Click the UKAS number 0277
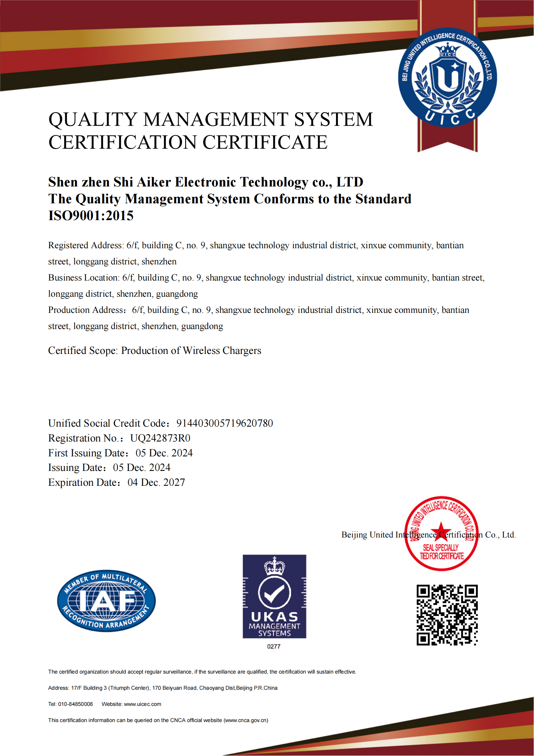The image size is (534, 756). tap(274, 647)
